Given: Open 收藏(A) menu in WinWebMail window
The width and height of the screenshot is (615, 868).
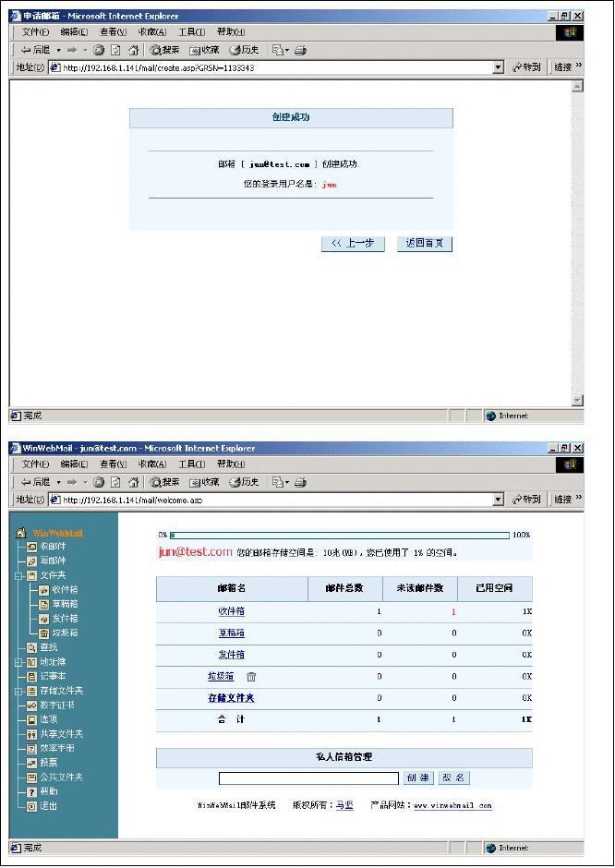Looking at the screenshot, I should pyautogui.click(x=152, y=464).
